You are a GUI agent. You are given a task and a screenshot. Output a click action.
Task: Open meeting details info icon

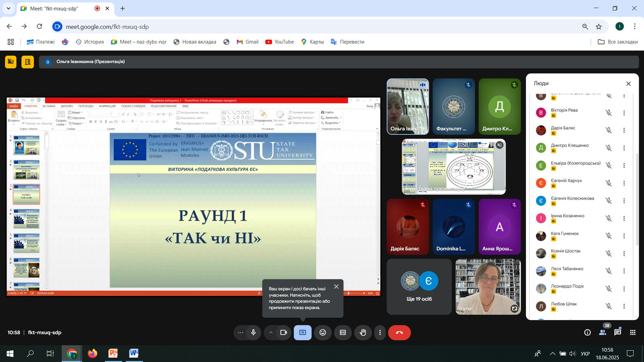coord(587,333)
